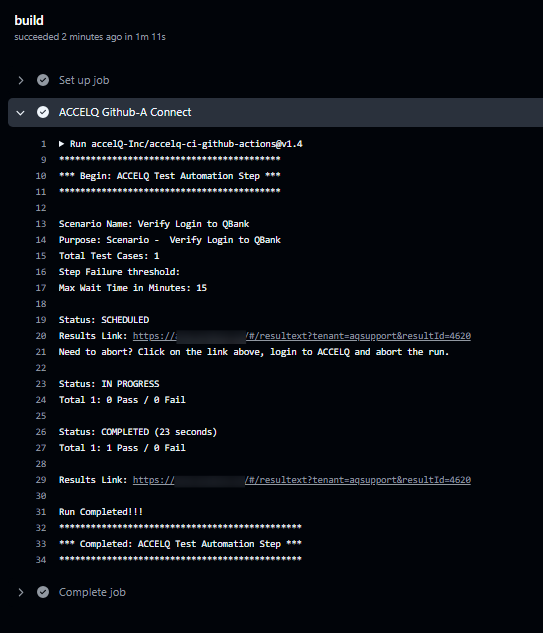Click log line number 26 for COMPLETED status

pos(41,432)
